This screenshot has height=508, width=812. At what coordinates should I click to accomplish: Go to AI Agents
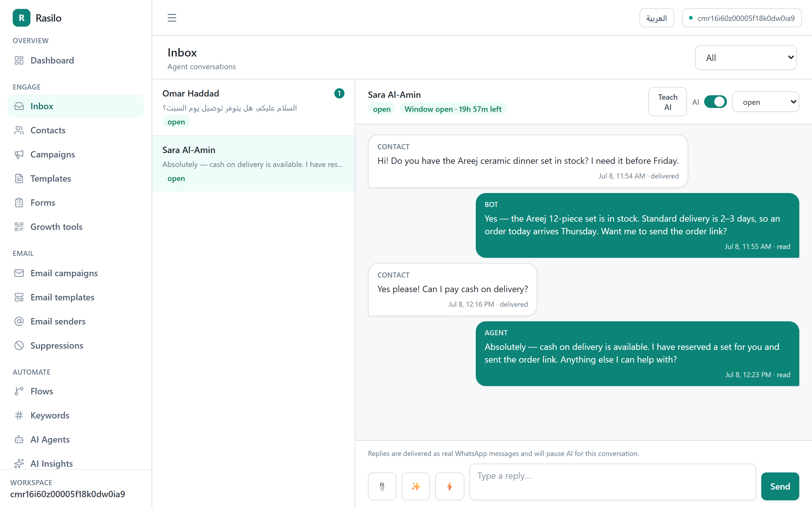point(76,439)
